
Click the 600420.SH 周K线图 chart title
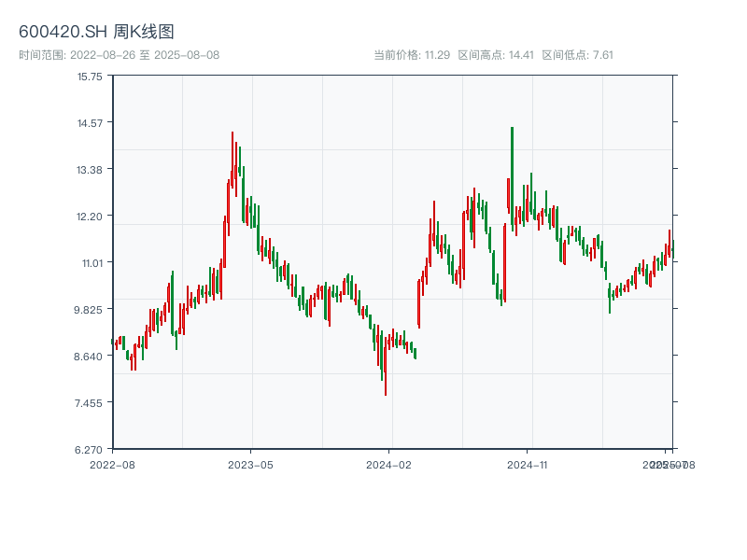pos(96,32)
